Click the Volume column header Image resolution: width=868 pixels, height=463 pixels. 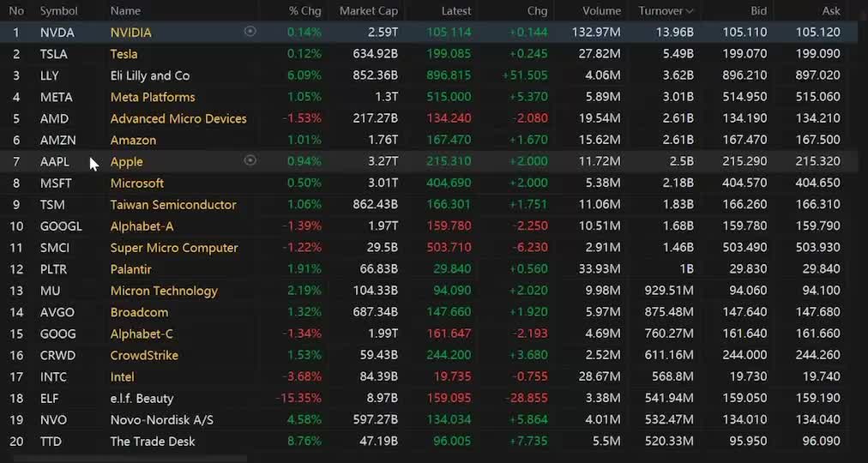[600, 11]
